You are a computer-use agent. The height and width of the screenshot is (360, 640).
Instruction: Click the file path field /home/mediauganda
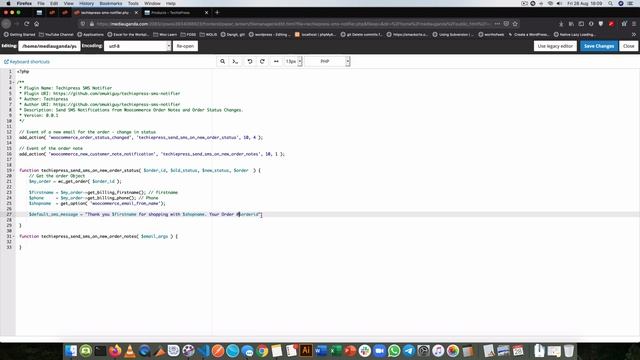[x=49, y=46]
